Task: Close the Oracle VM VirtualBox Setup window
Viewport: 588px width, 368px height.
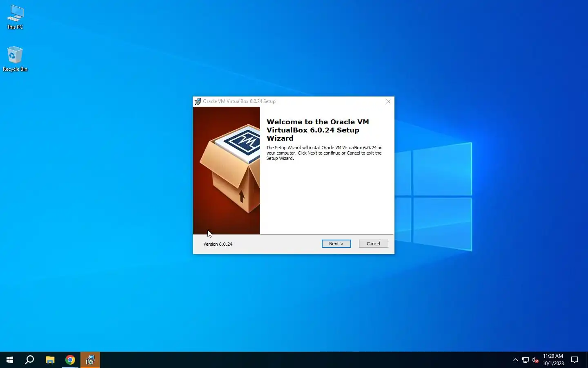Action: click(388, 101)
